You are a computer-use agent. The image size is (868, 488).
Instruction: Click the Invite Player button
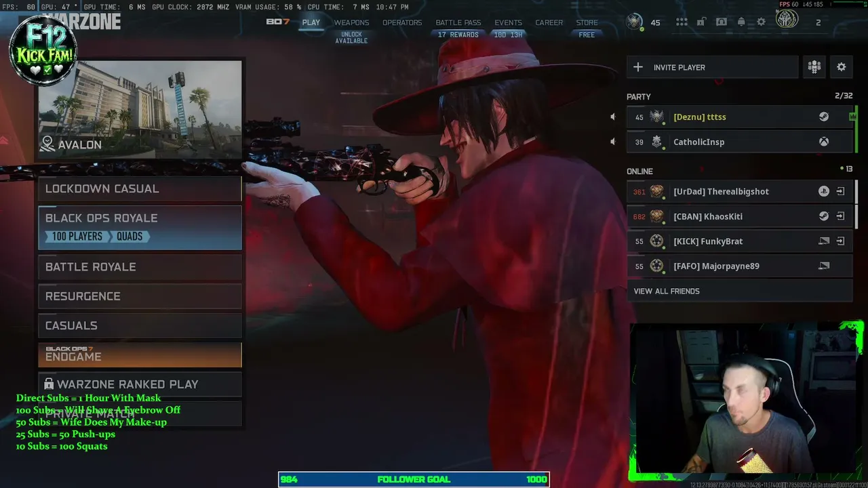pyautogui.click(x=713, y=67)
